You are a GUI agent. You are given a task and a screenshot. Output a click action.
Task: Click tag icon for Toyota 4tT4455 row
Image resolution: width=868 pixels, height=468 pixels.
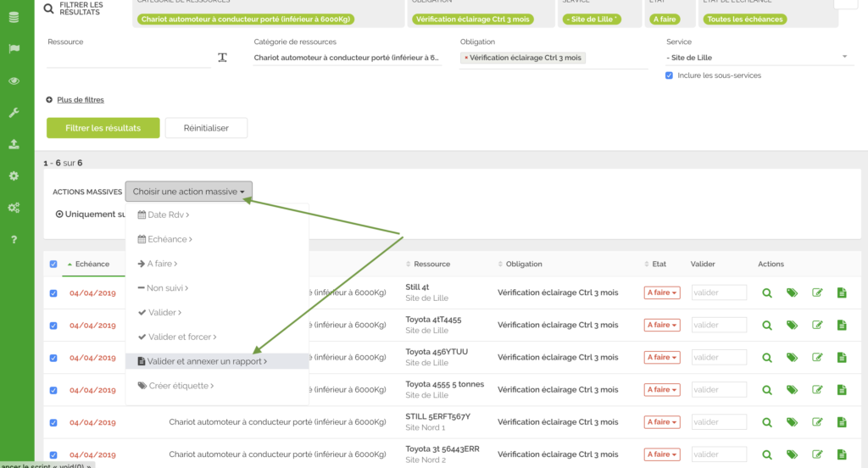click(x=792, y=325)
